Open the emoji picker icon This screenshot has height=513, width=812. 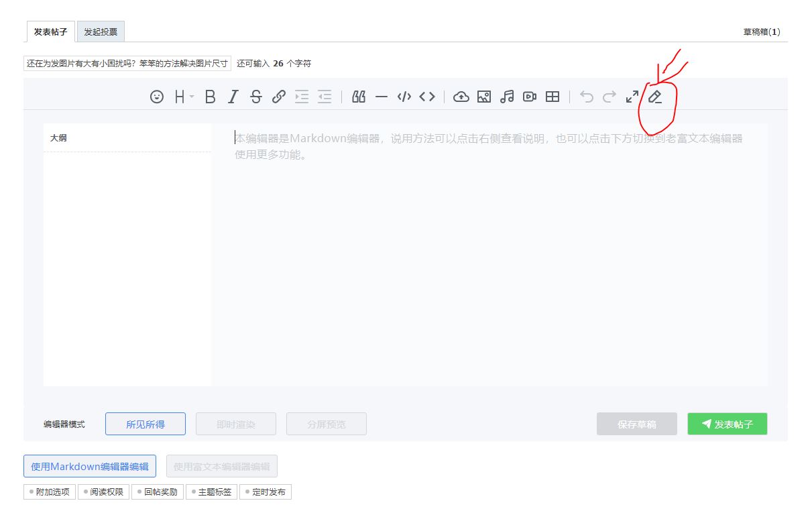(157, 97)
